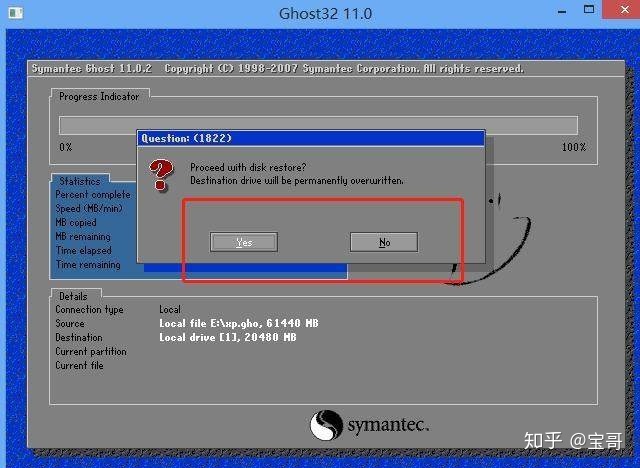Viewport: 640px width, 468px height.
Task: Click the "Ghost32 11.0" window title
Action: 325,13
